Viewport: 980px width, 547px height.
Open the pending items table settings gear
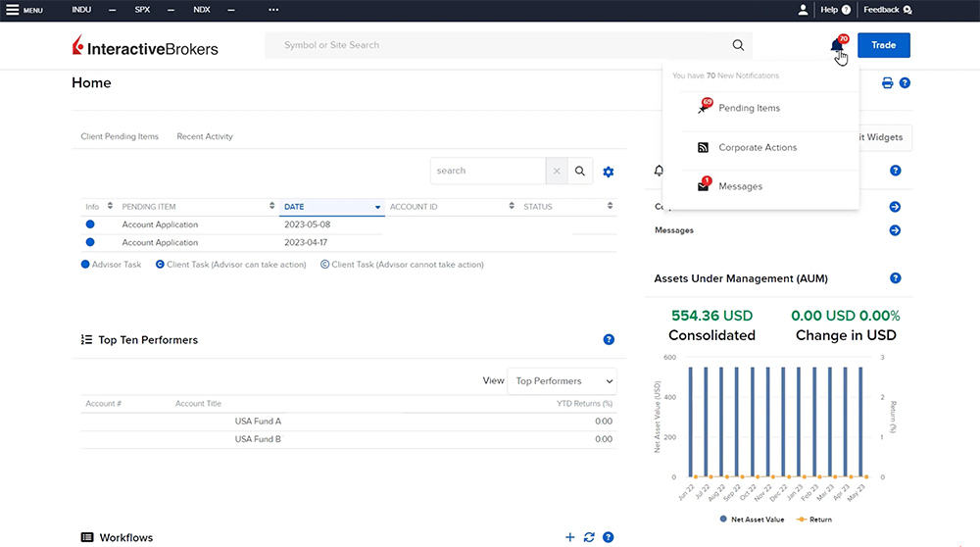pos(609,172)
